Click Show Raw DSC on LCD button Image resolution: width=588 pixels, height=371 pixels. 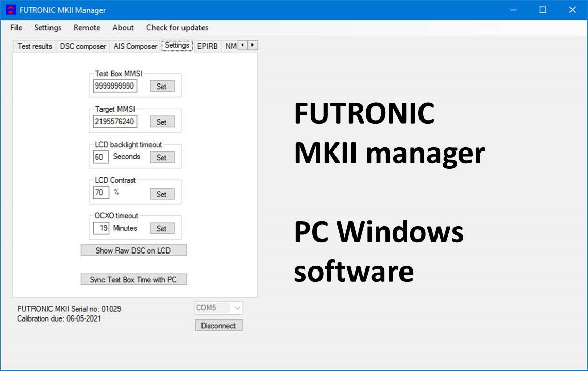pos(133,250)
